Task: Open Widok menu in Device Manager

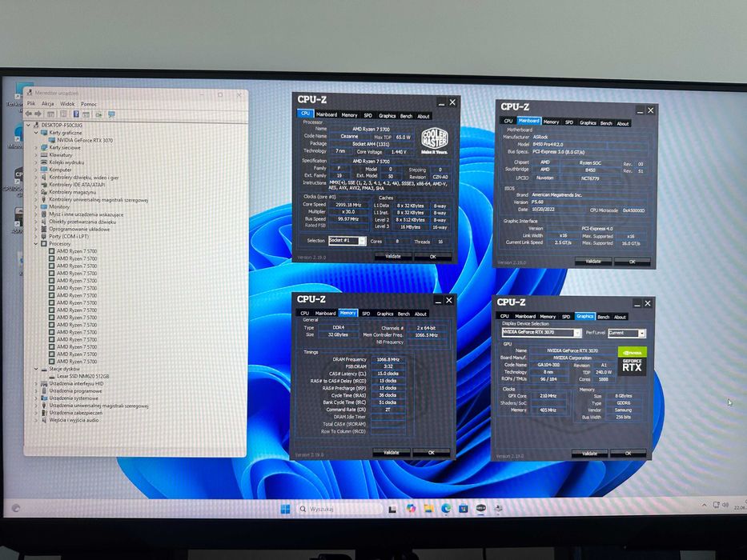Action: click(x=67, y=104)
